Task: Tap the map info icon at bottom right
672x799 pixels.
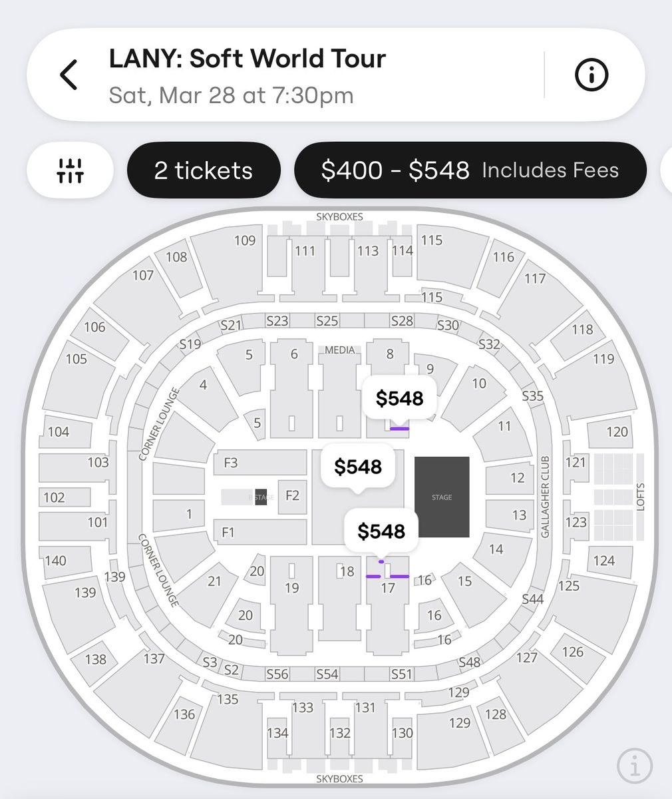Action: click(x=633, y=764)
